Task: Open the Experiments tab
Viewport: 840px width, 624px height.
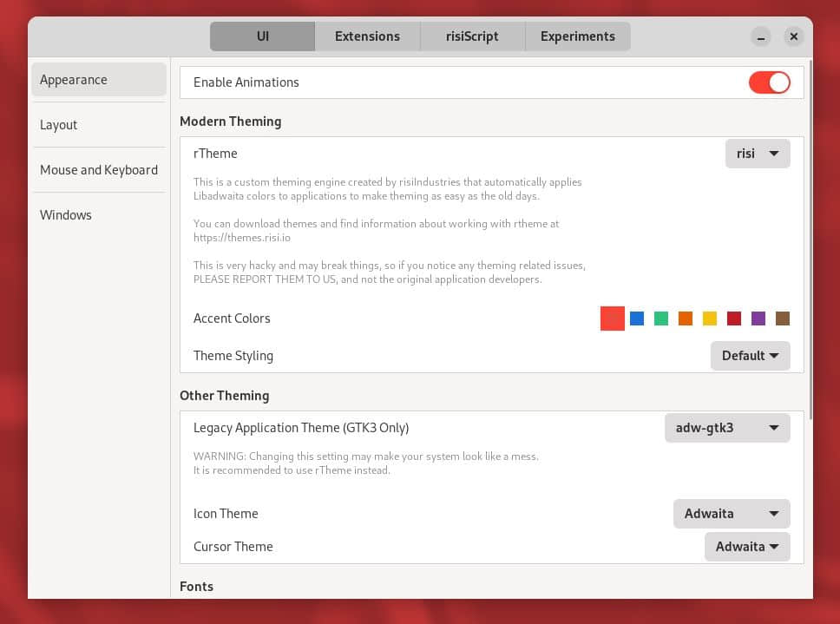Action: pyautogui.click(x=578, y=36)
